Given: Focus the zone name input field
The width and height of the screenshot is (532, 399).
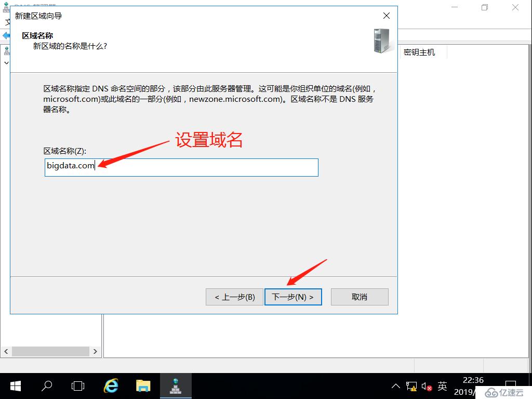Looking at the screenshot, I should tap(181, 167).
